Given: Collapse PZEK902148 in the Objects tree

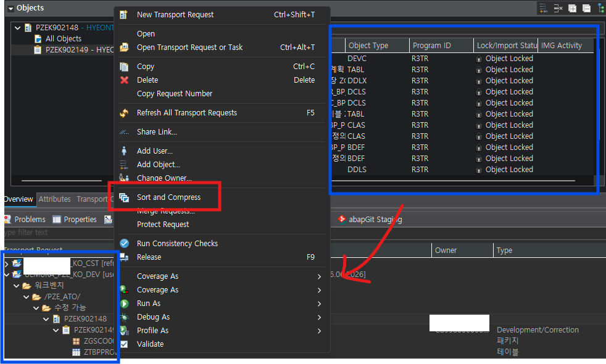Looking at the screenshot, I should click(x=17, y=27).
